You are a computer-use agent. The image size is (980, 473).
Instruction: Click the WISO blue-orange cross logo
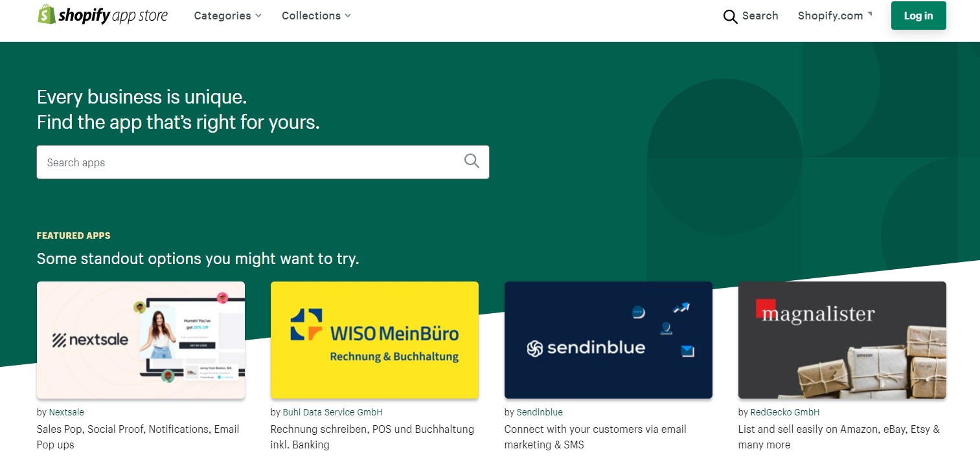306,325
